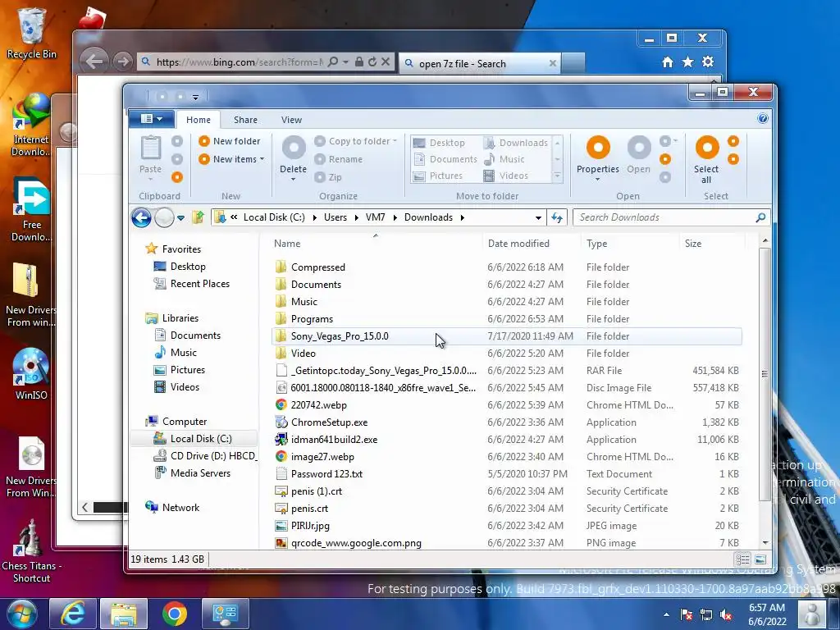
Task: Move to Videos folder shortcut
Action: pyautogui.click(x=505, y=176)
